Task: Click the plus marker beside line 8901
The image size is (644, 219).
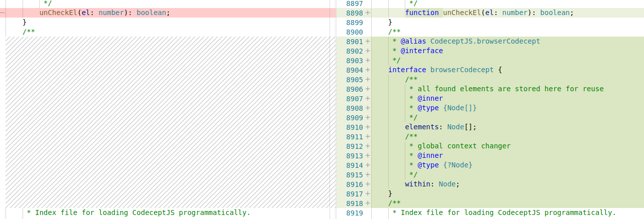Action: coord(368,41)
